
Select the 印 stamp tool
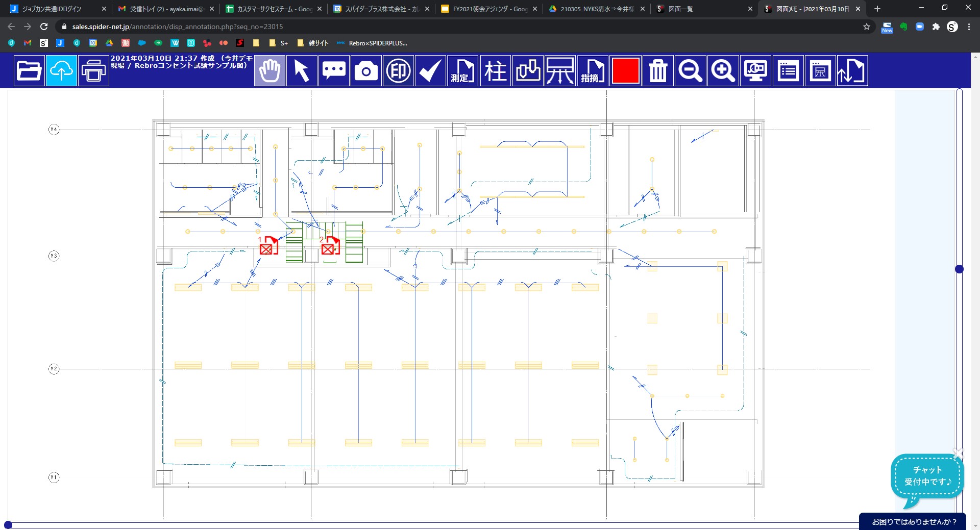tap(398, 70)
